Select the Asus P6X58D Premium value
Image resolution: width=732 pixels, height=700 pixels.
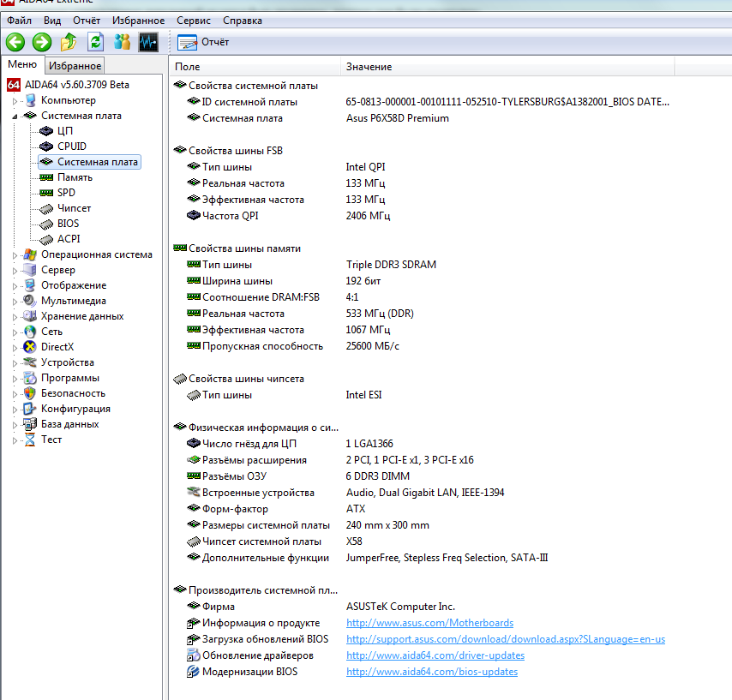(397, 118)
